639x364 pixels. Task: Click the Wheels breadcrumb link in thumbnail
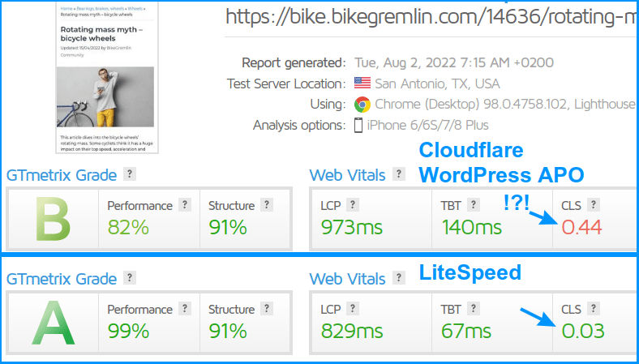[x=135, y=8]
